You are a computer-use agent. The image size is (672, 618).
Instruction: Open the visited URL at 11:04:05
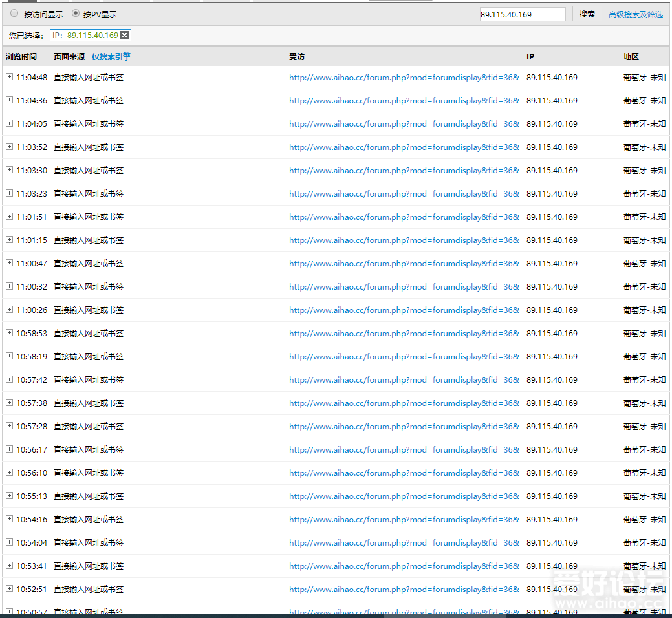click(404, 124)
